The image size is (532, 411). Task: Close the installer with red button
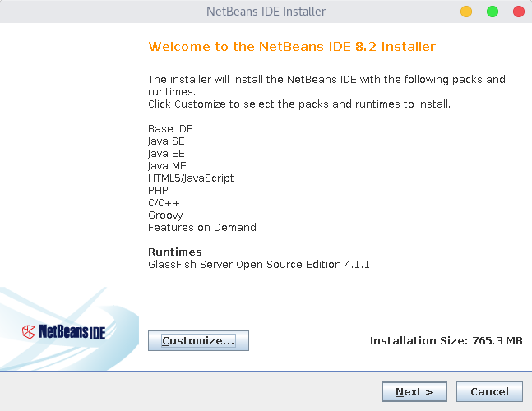tap(519, 12)
